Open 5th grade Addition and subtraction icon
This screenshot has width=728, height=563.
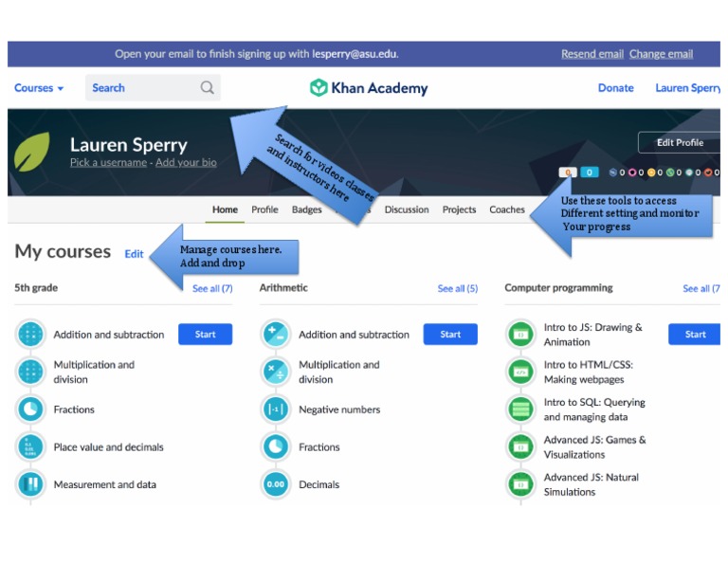tap(30, 335)
